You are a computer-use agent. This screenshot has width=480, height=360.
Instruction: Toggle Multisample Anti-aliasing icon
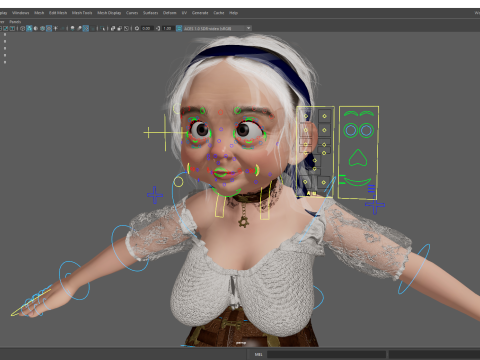tap(86, 28)
